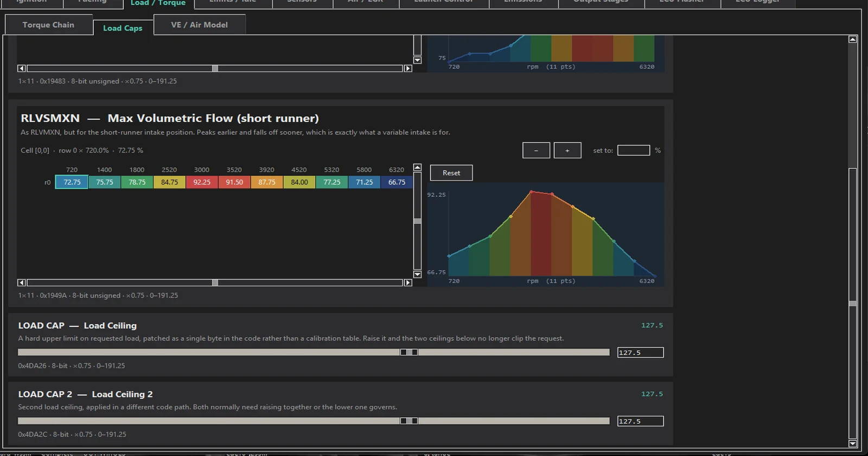Click main page scroll up arrow

point(853,39)
